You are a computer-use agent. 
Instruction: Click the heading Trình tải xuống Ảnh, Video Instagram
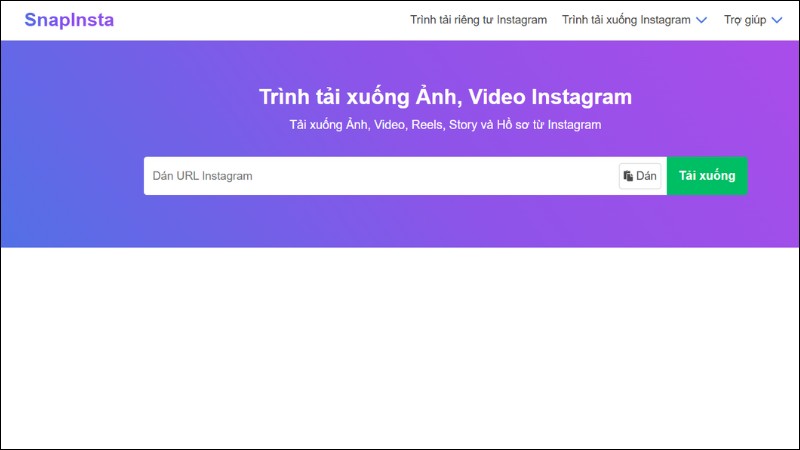[445, 97]
